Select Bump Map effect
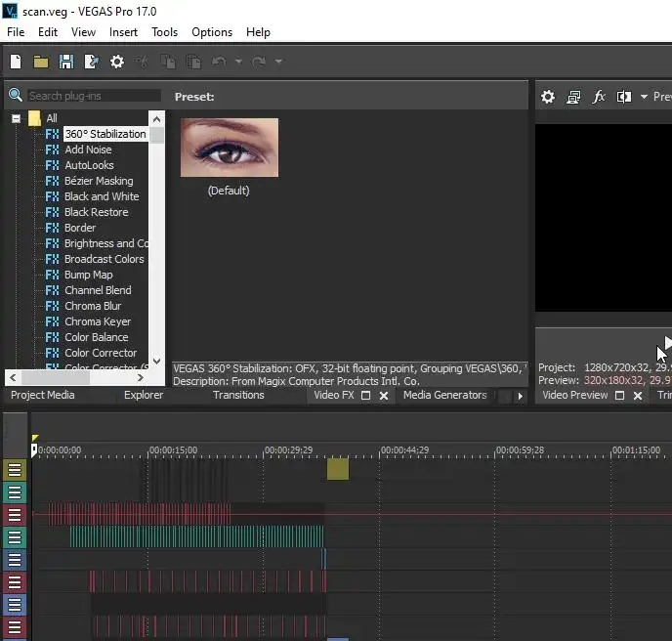Image resolution: width=672 pixels, height=641 pixels. pyautogui.click(x=88, y=275)
